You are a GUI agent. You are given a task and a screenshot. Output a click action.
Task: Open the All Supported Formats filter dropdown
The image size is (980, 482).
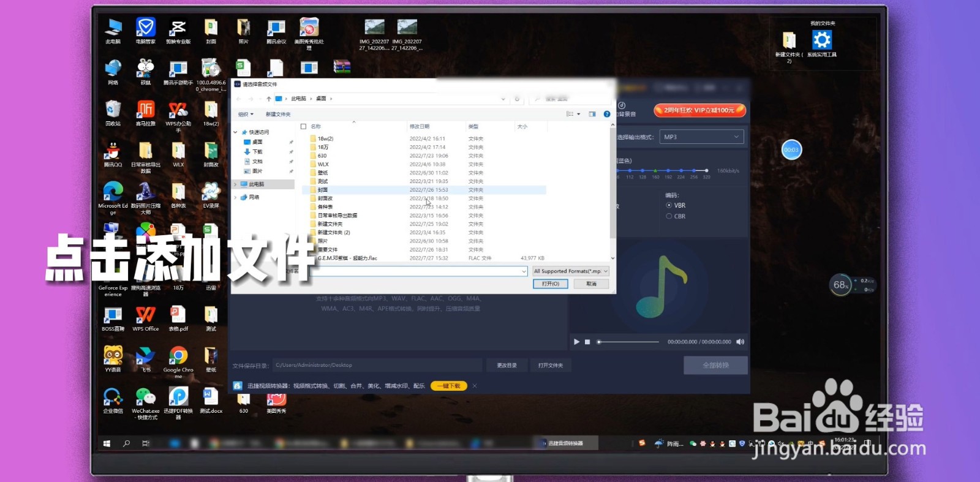570,271
